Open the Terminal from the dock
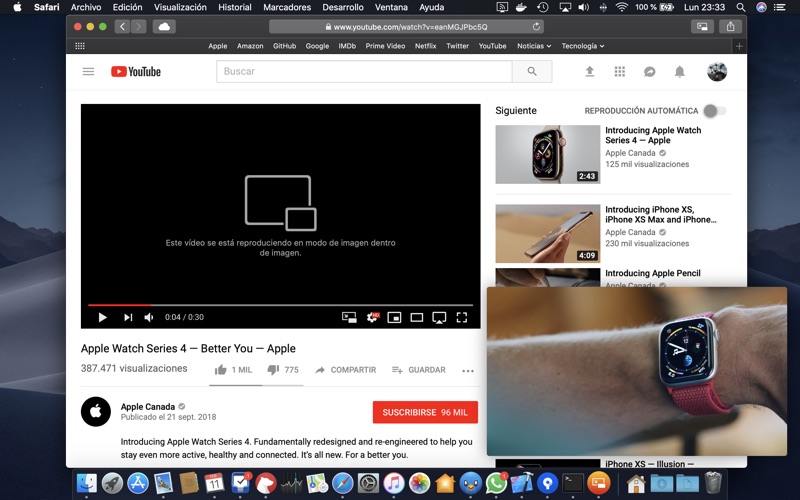 (x=573, y=483)
